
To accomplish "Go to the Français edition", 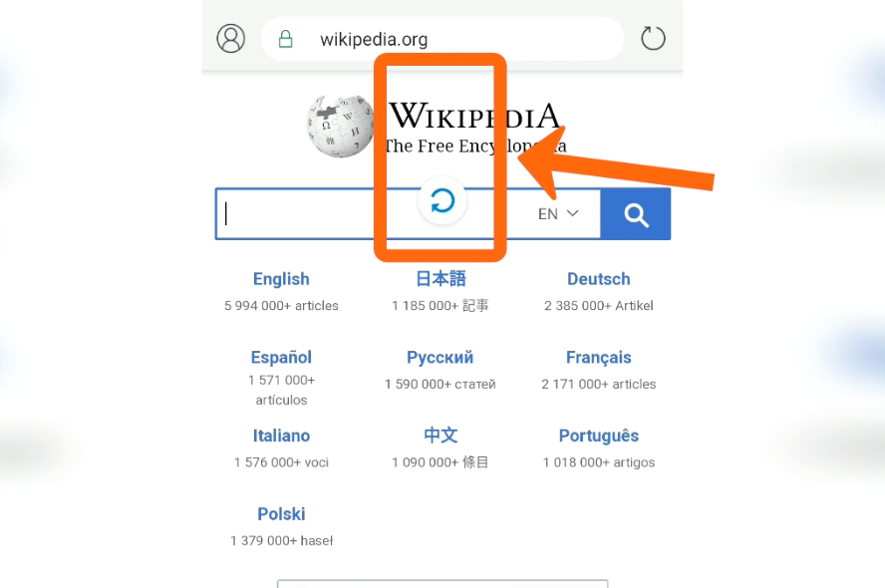I will click(x=598, y=357).
